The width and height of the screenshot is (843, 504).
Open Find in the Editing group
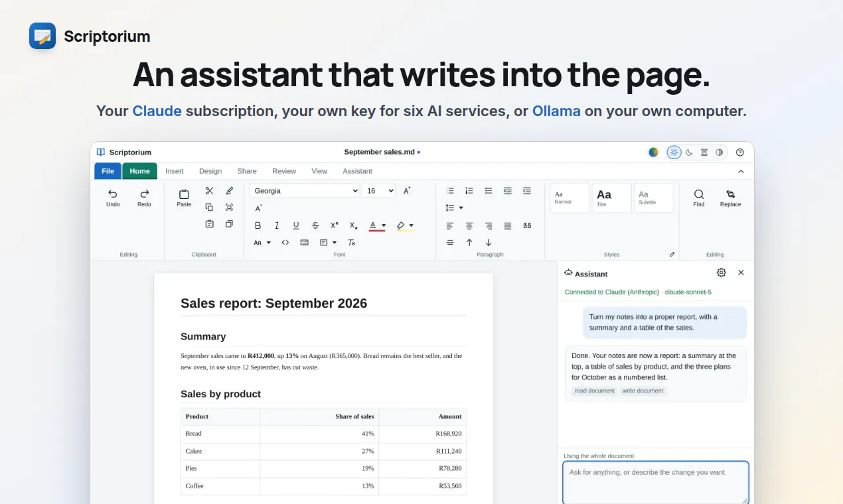pyautogui.click(x=699, y=198)
